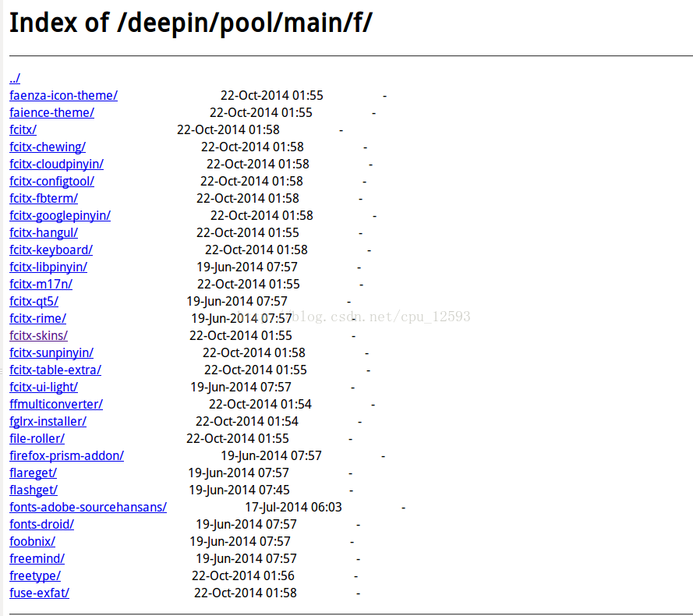Browse into fcitx-keyboard/ directory
693x616 pixels.
51,250
